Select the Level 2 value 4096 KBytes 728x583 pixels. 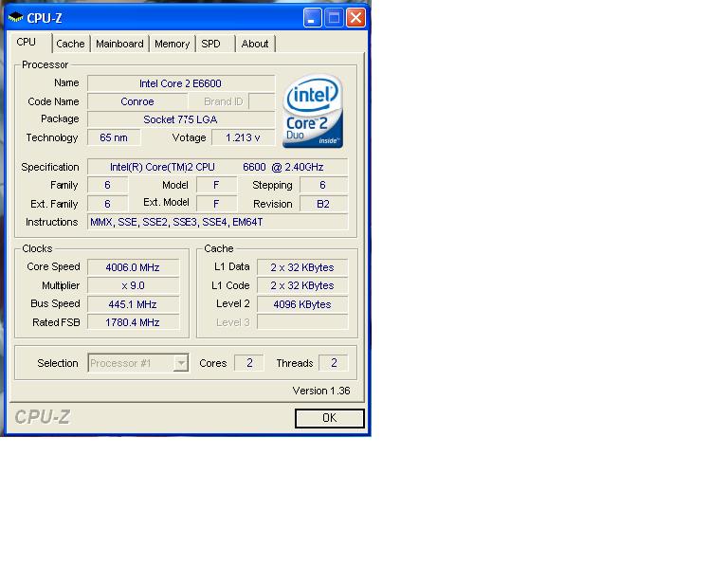click(302, 304)
